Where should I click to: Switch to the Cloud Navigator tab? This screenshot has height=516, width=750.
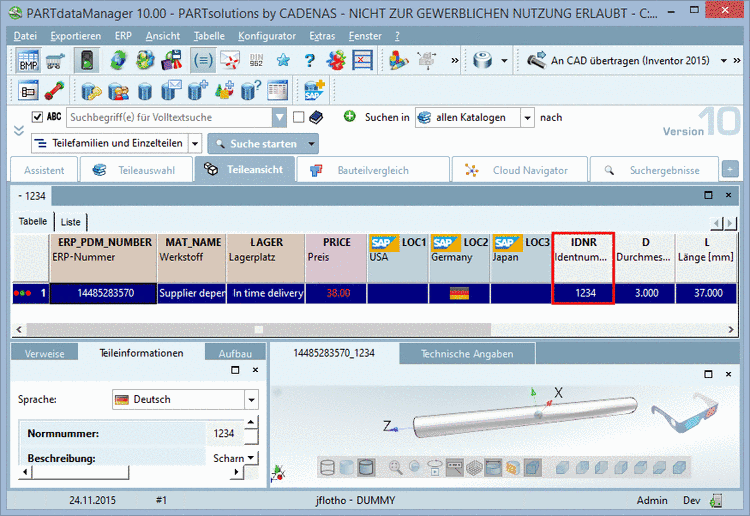coord(519,170)
